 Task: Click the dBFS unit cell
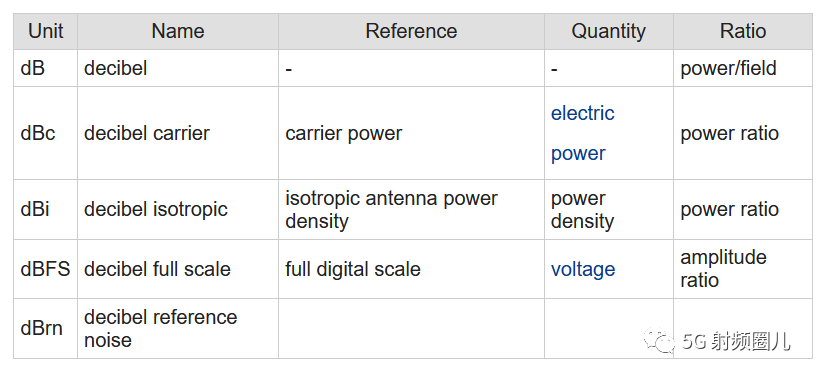coord(46,269)
